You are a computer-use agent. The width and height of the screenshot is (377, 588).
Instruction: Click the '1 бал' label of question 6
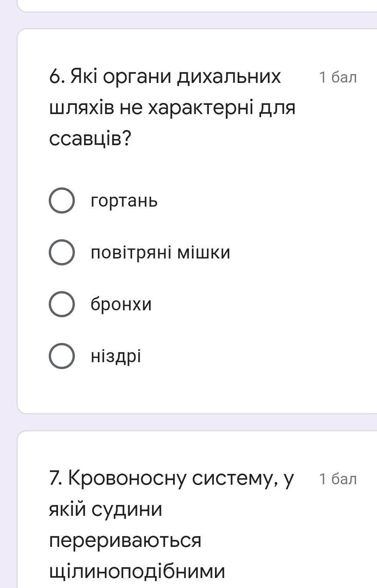[338, 77]
